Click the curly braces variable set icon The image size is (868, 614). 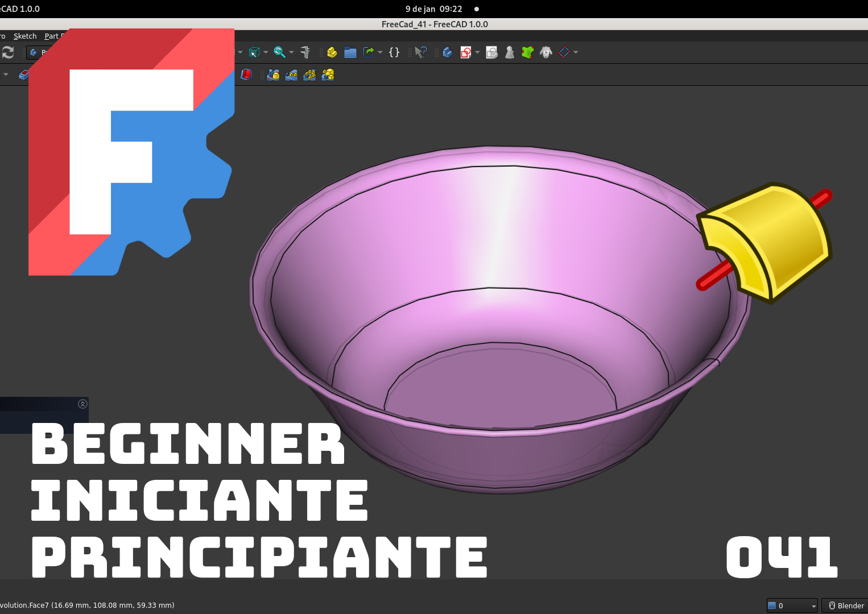(394, 52)
